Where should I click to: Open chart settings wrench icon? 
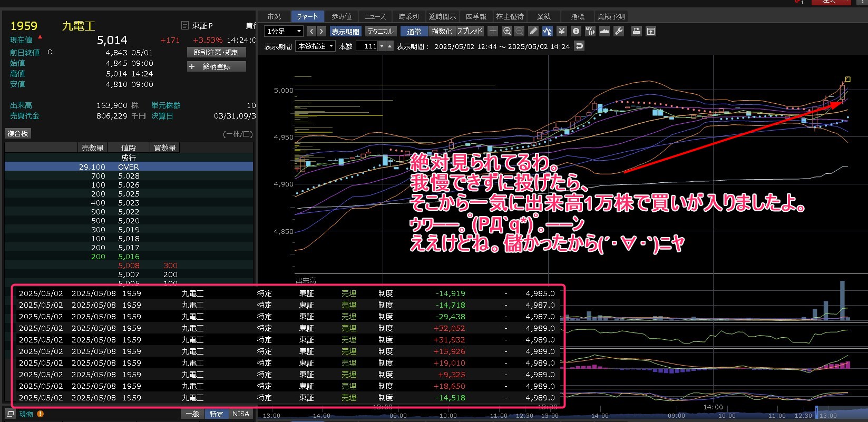[619, 31]
